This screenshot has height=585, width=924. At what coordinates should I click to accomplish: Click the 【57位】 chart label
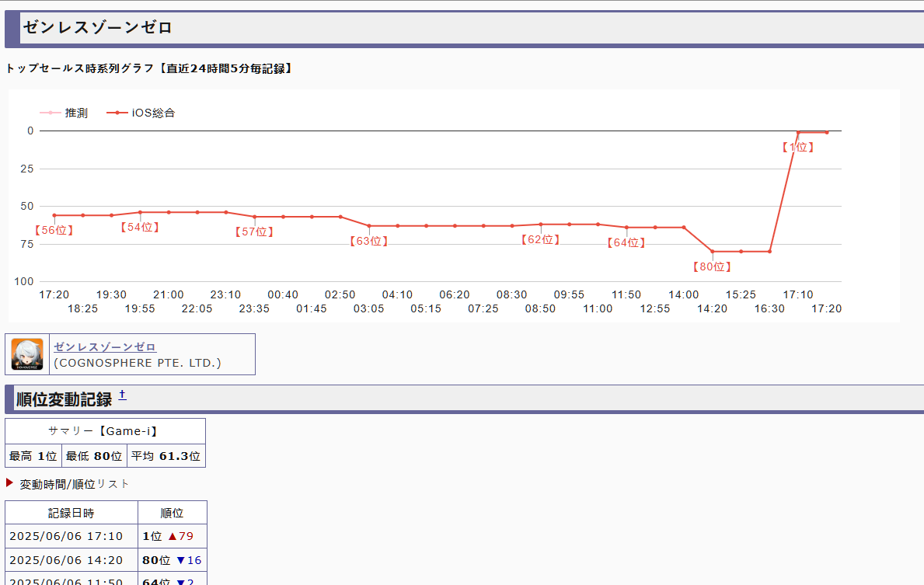click(x=254, y=232)
